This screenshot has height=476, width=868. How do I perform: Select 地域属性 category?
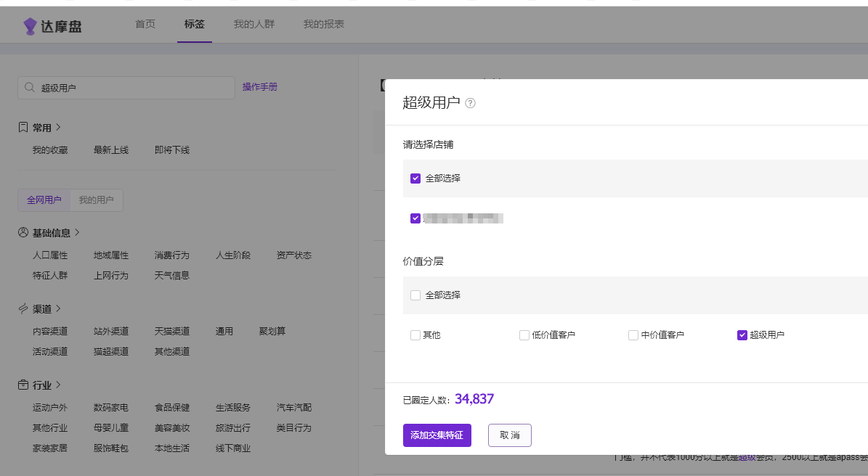110,255
